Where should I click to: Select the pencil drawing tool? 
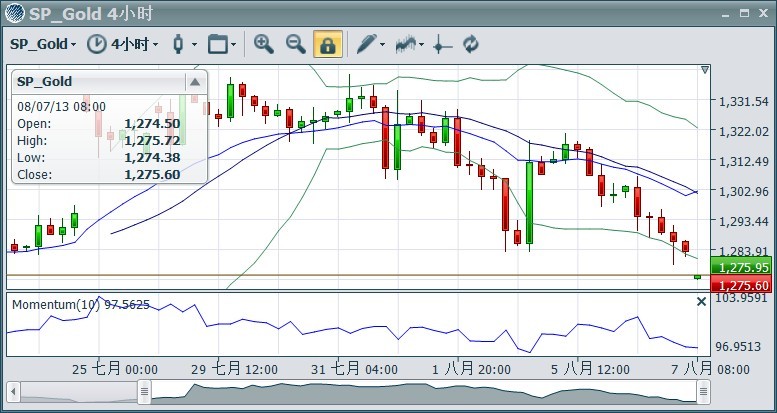pyautogui.click(x=367, y=44)
